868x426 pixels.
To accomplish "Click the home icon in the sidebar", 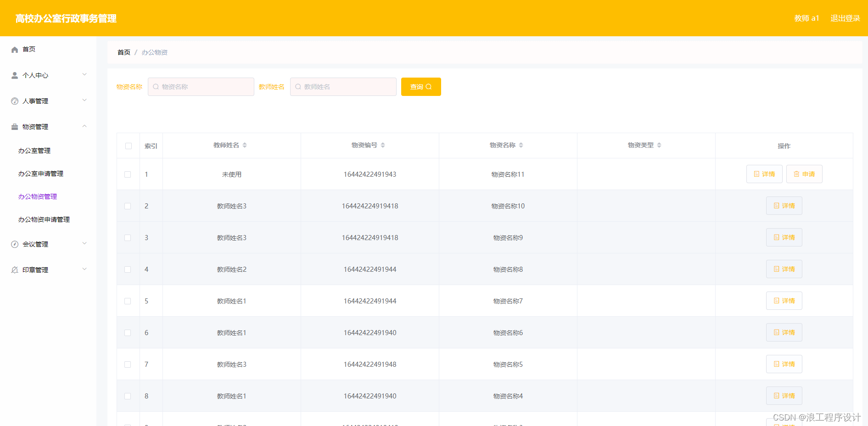I will click(15, 50).
